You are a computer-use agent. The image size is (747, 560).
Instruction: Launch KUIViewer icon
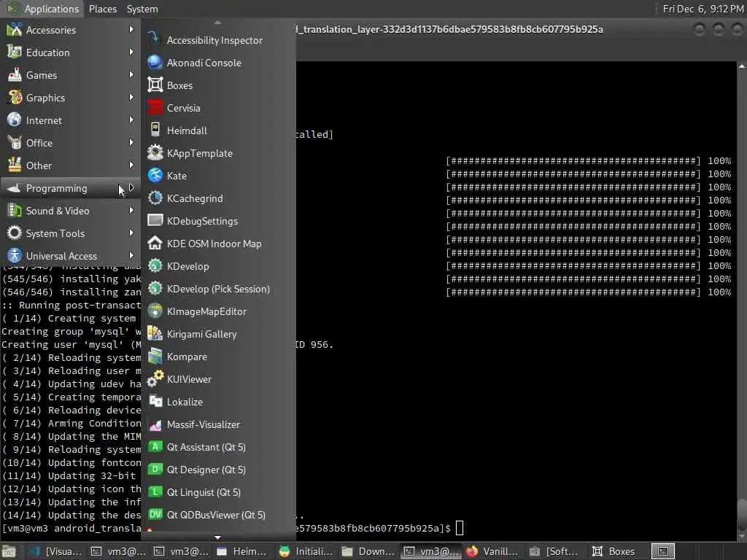pyautogui.click(x=155, y=379)
